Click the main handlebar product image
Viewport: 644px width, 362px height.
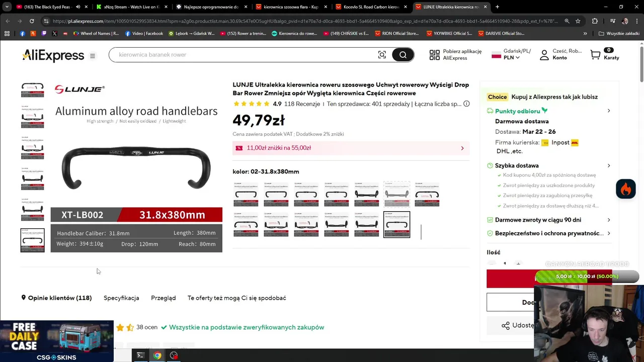coord(136,167)
